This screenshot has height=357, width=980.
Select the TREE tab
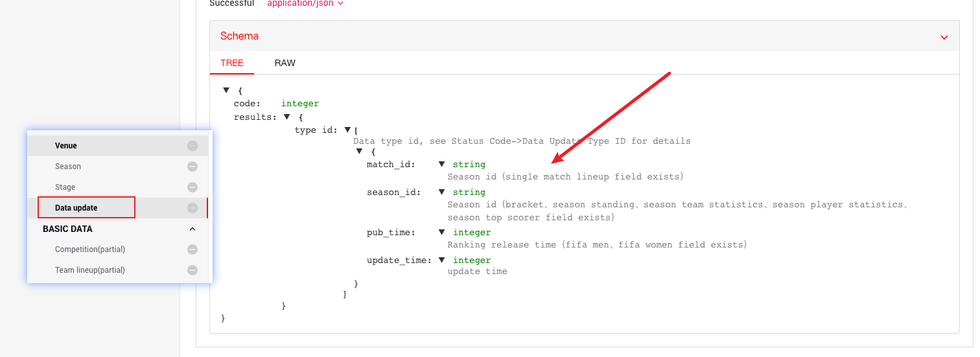pos(231,63)
